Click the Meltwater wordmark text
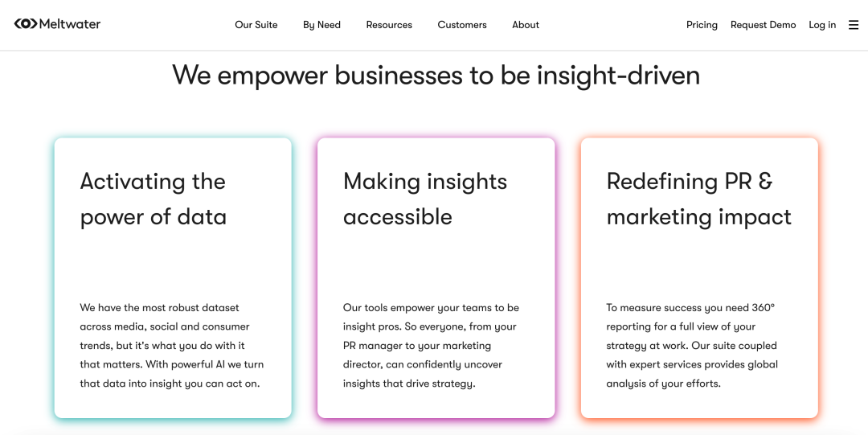Viewport: 868px width, 435px height. click(70, 24)
